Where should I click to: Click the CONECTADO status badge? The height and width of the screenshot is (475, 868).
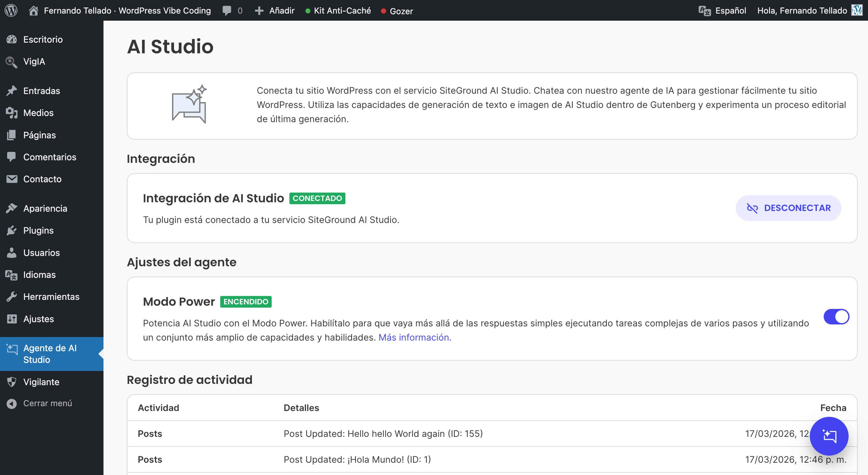pos(317,198)
